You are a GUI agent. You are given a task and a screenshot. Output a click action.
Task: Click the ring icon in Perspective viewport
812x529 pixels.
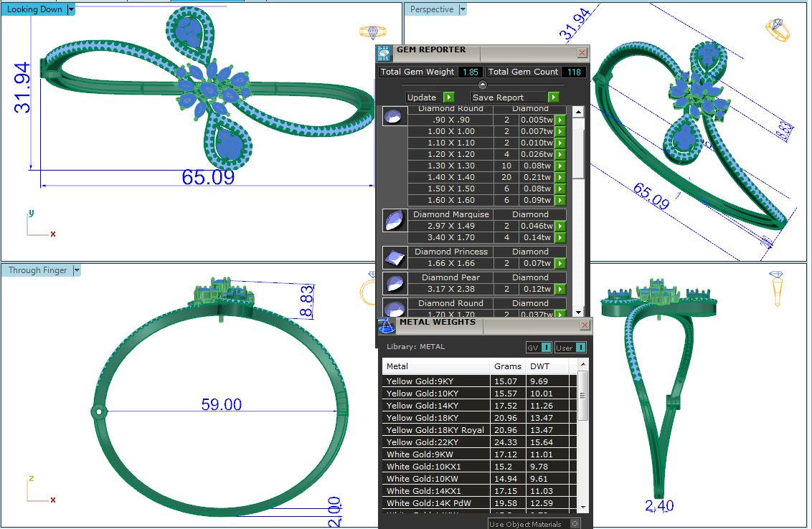coord(777,30)
